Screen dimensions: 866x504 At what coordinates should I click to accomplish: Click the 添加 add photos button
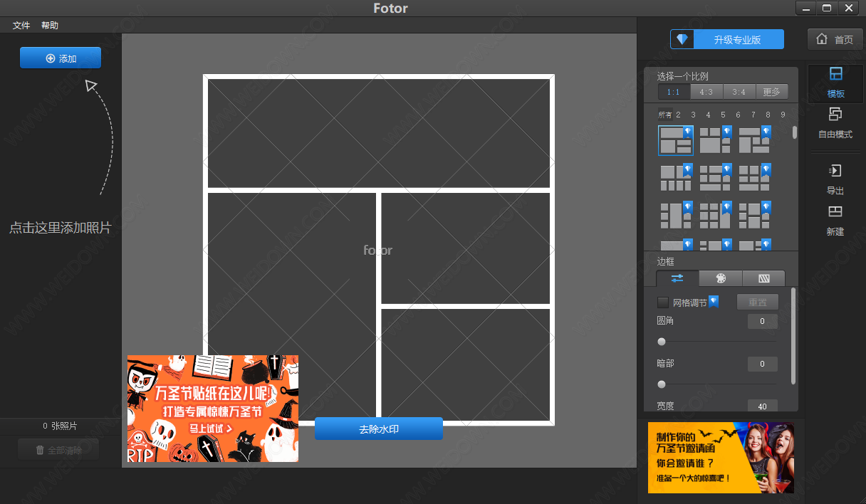click(61, 58)
